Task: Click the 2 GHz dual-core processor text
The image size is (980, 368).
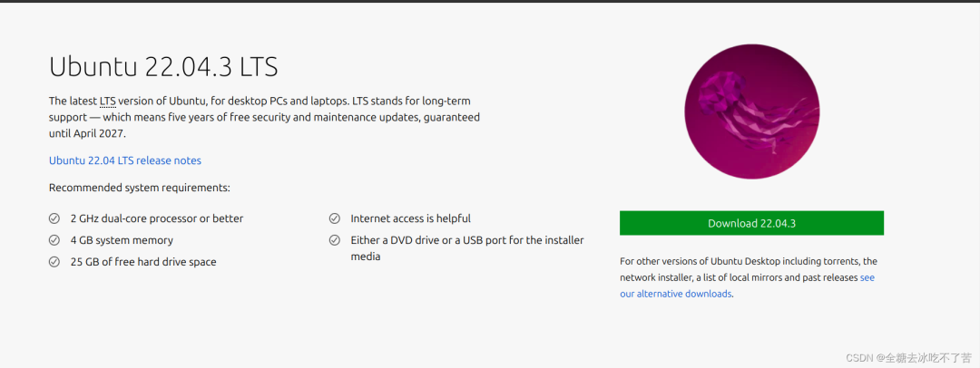Action: coord(157,218)
